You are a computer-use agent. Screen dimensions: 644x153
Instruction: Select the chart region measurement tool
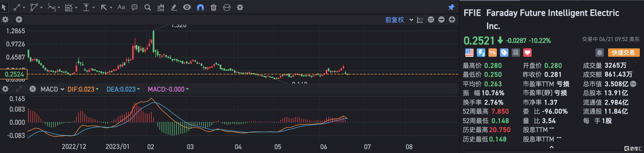[69, 7]
